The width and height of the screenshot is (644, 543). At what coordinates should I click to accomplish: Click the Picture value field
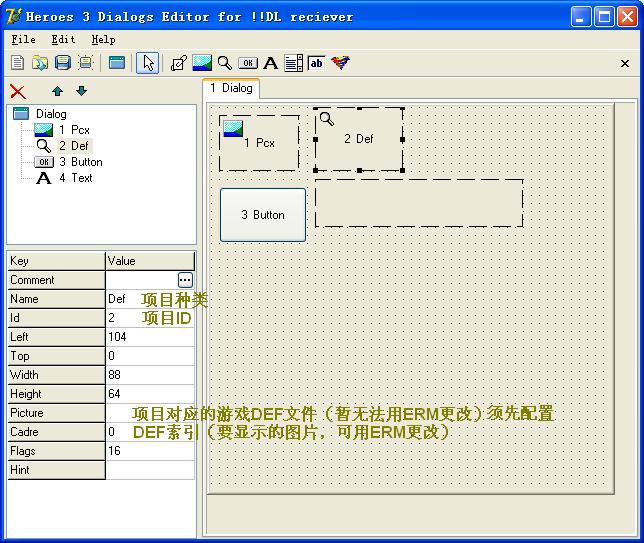(x=150, y=413)
